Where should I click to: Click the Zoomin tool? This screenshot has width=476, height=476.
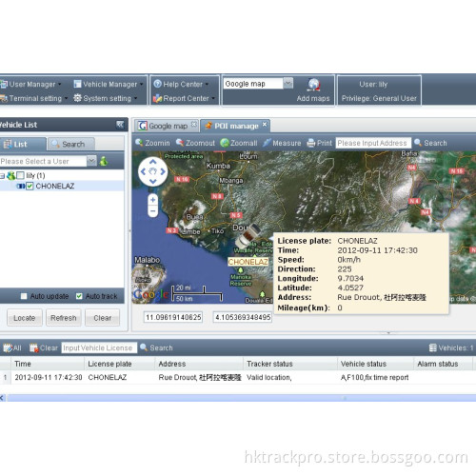(152, 143)
